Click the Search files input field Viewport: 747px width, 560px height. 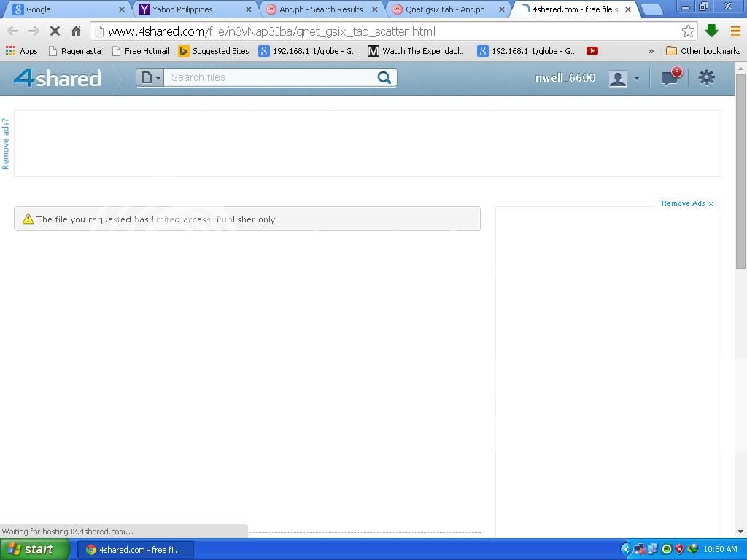[x=270, y=78]
